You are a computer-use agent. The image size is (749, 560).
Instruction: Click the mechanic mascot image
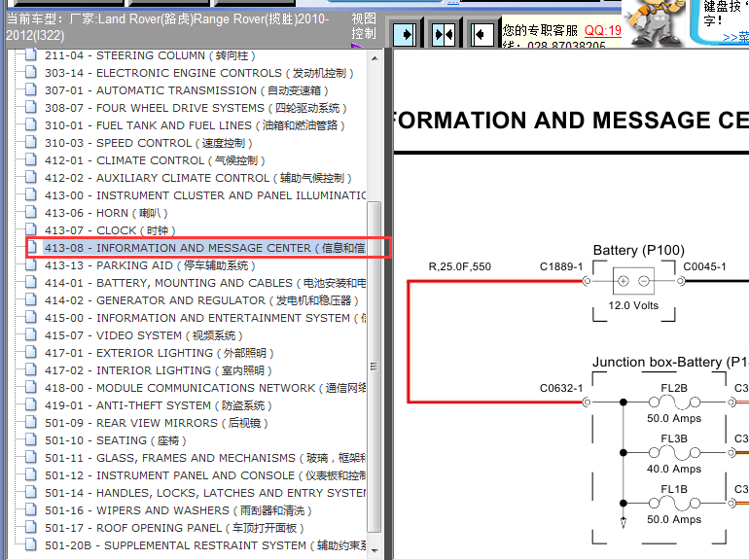(x=655, y=23)
